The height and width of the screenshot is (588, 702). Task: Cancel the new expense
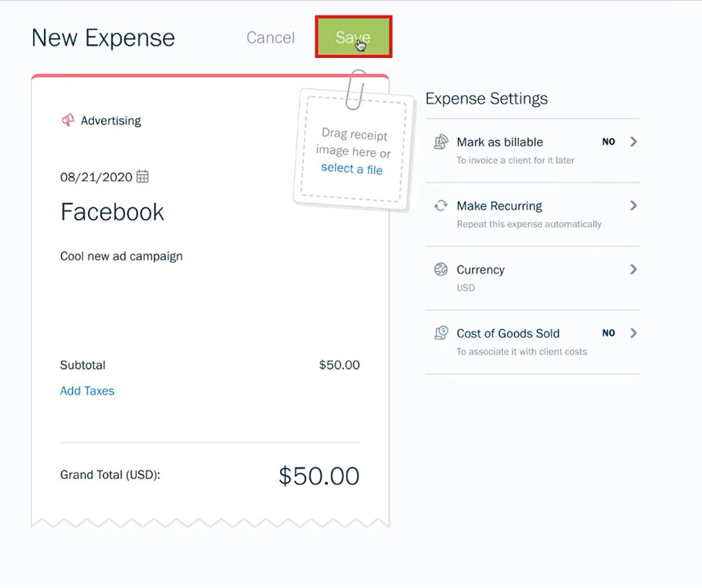(271, 37)
